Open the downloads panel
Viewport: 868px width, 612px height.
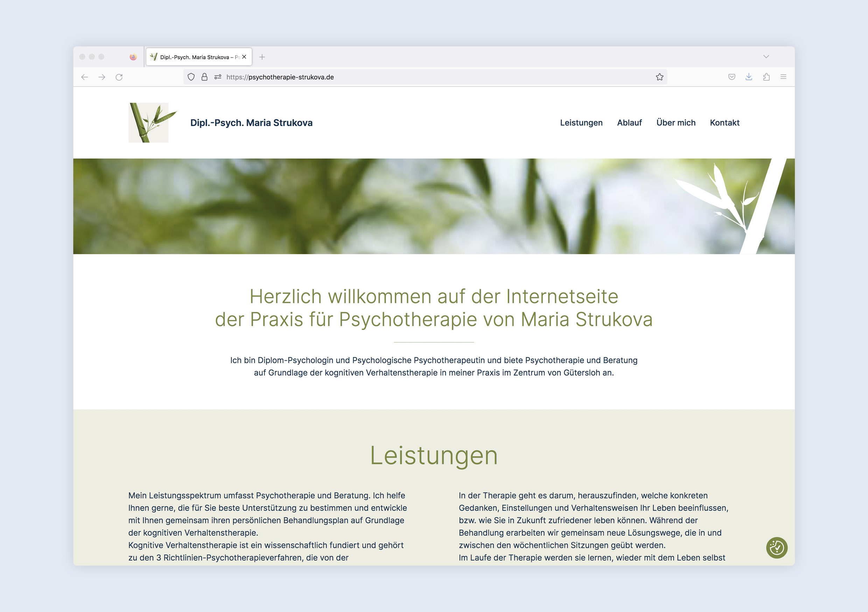tap(749, 77)
